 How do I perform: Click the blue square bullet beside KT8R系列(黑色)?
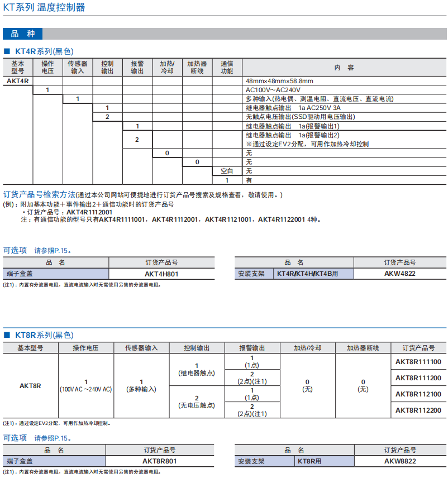[x=7, y=335]
